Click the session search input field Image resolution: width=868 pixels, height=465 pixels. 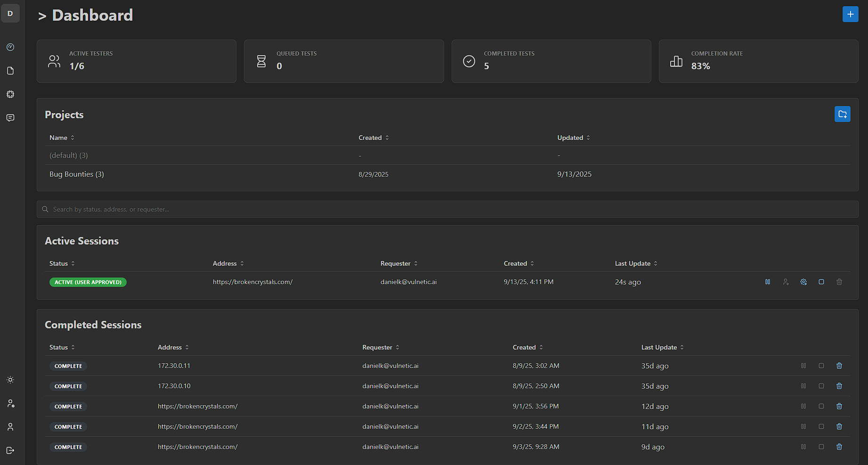tap(447, 209)
